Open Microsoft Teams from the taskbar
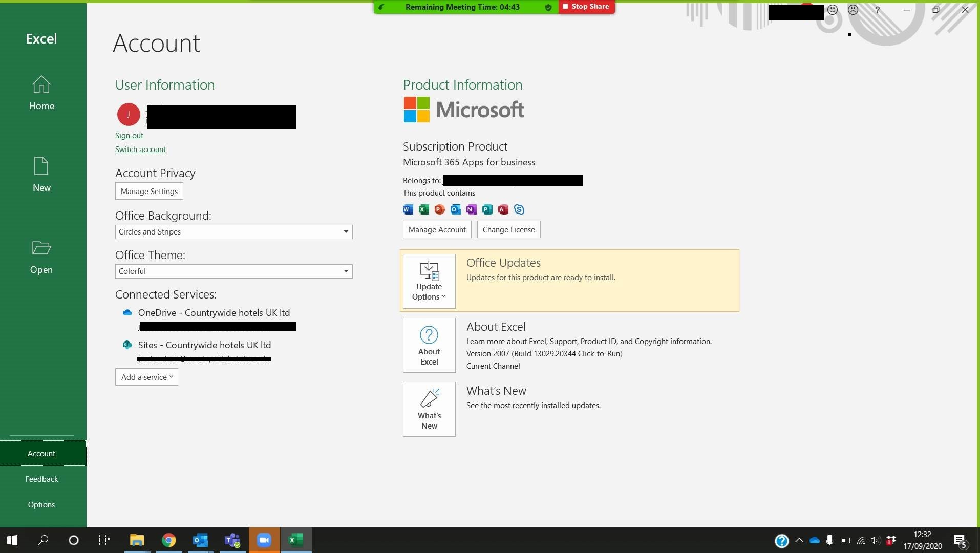The height and width of the screenshot is (553, 980). coord(232,540)
